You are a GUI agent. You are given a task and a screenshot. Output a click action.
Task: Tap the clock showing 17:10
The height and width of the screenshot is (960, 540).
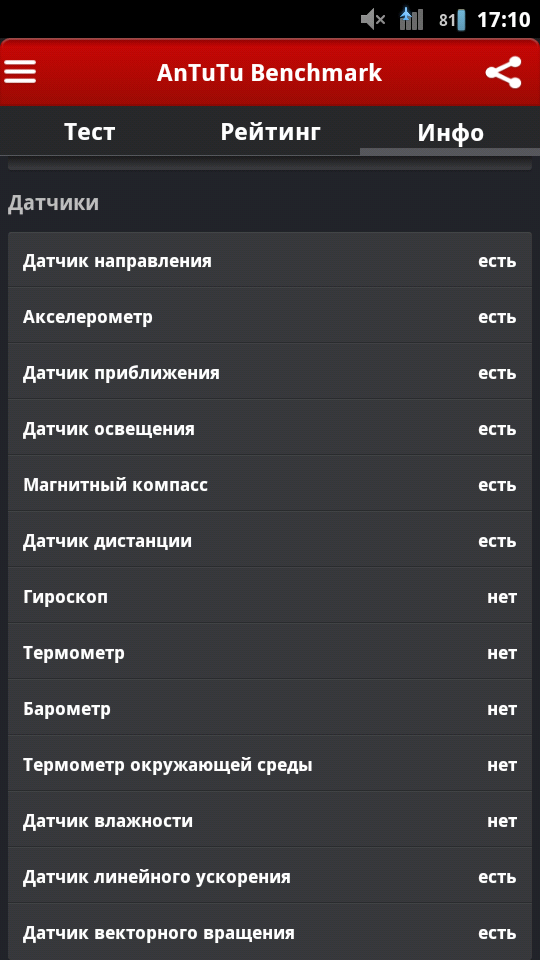(503, 20)
